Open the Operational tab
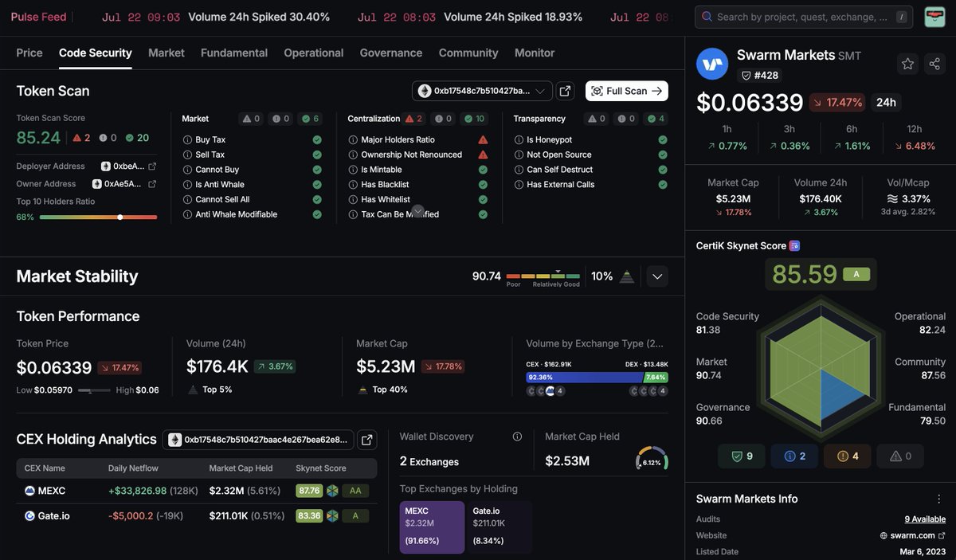This screenshot has height=560, width=956. tap(314, 53)
